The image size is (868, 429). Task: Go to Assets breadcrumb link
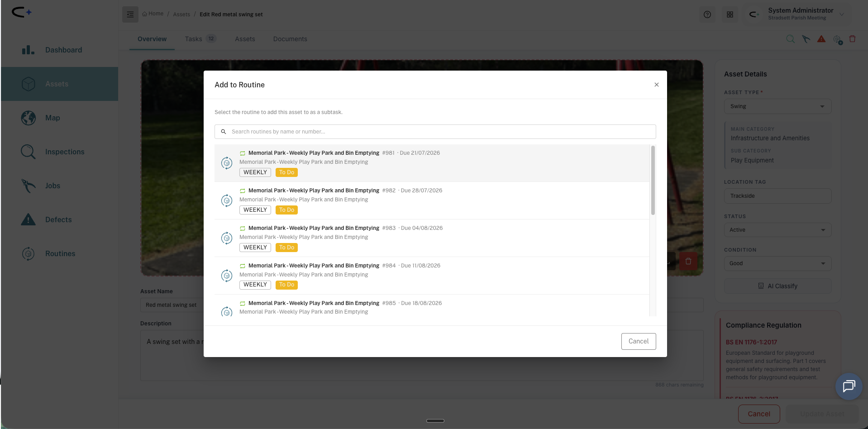click(181, 14)
